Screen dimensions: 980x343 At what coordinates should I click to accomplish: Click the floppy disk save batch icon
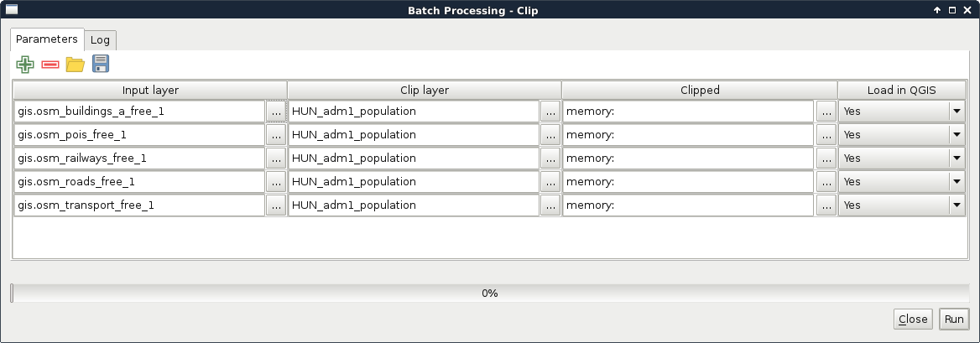pos(101,65)
